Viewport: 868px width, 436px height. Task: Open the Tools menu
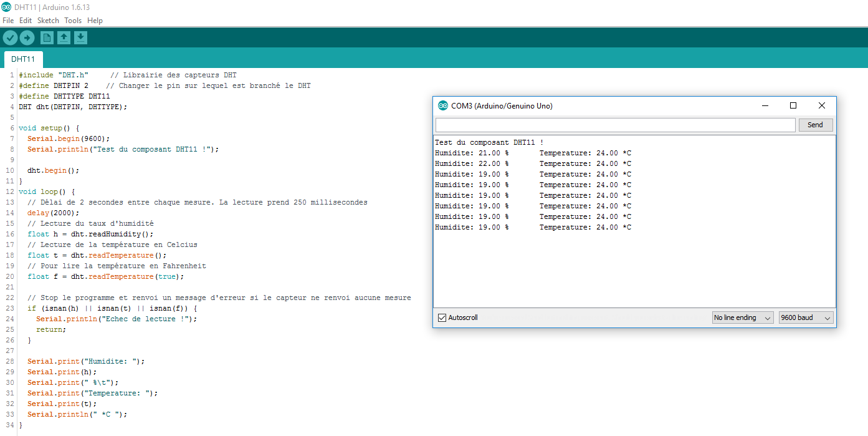[73, 21]
